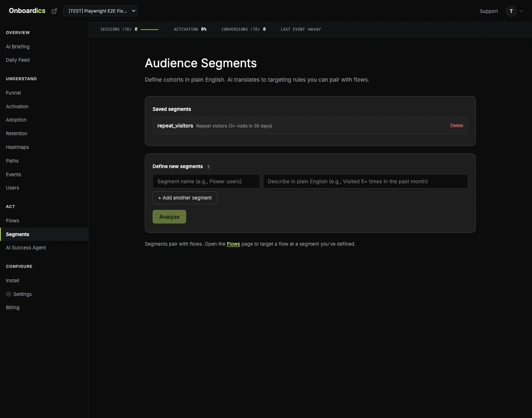Click the Conversions (7D) stat

tap(244, 29)
